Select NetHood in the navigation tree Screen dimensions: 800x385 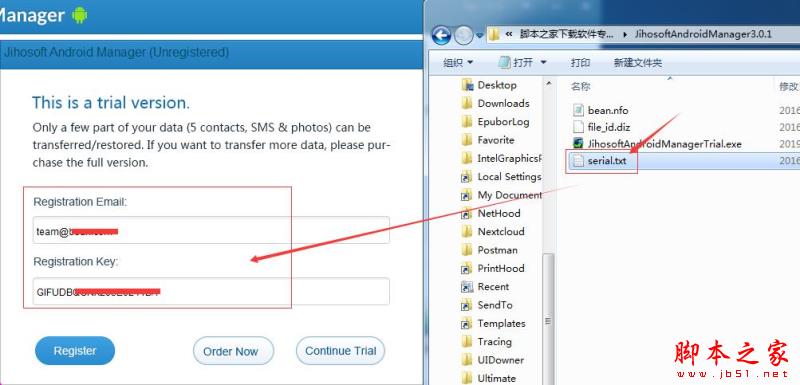pos(498,214)
